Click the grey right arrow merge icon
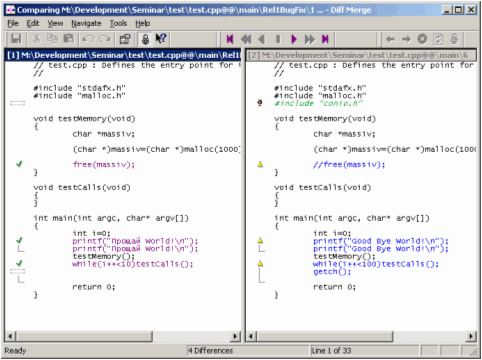 click(406, 39)
